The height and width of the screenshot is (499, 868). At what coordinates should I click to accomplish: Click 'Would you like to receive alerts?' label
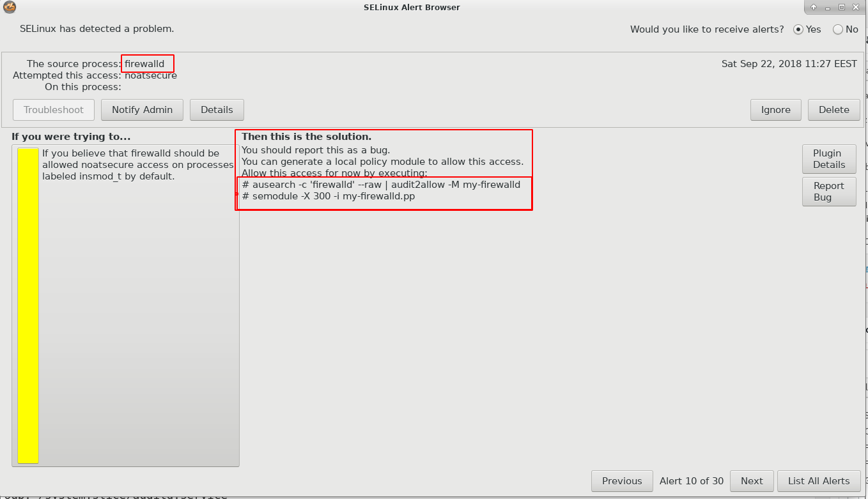[x=707, y=29]
